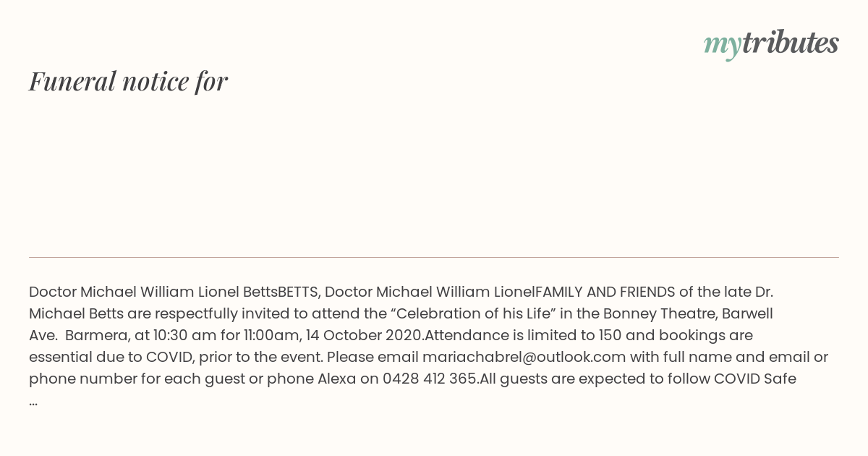Select the "Funeral notice for" heading
Screen dimensions: 868x456
point(129,81)
